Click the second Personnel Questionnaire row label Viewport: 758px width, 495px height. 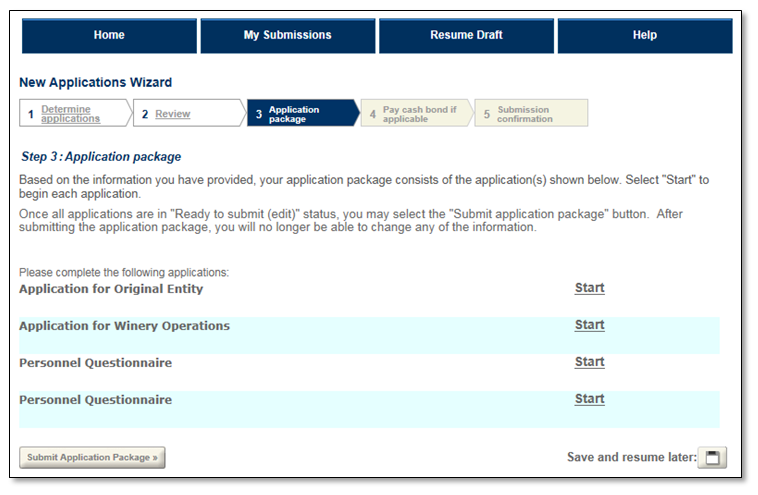point(95,400)
